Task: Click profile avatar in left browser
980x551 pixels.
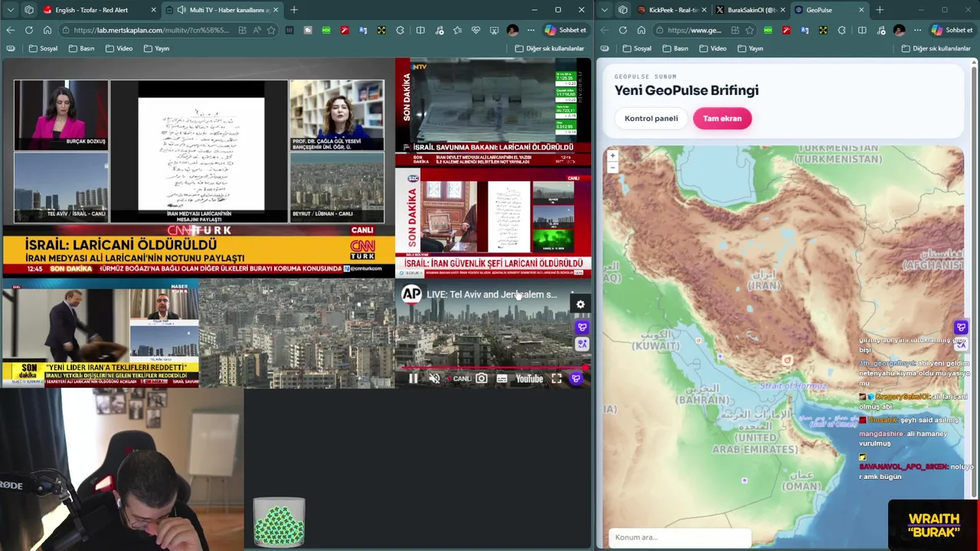Action: 512,30
